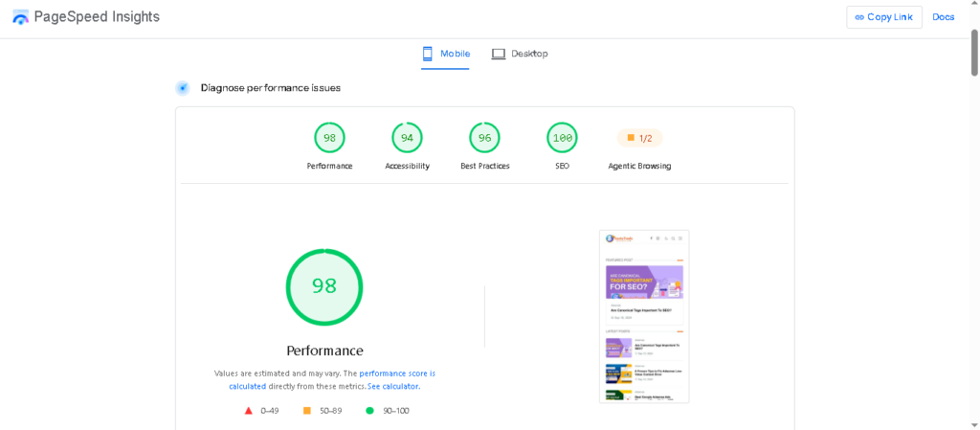Click the Copy Link button

(x=883, y=17)
